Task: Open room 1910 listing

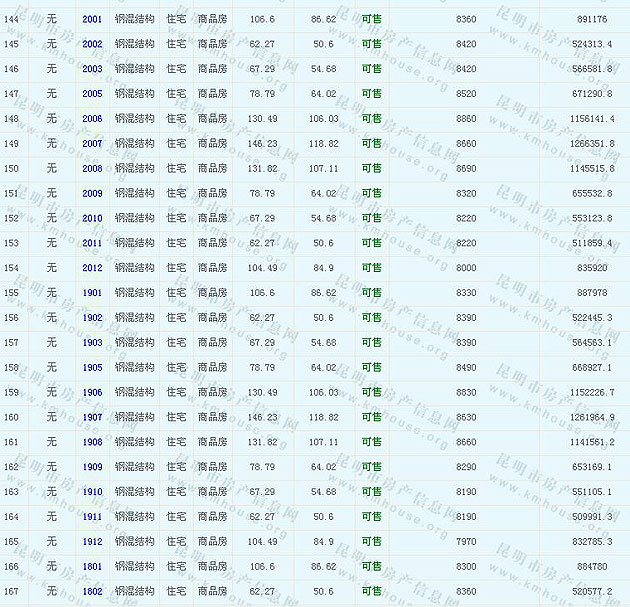Action: [92, 492]
